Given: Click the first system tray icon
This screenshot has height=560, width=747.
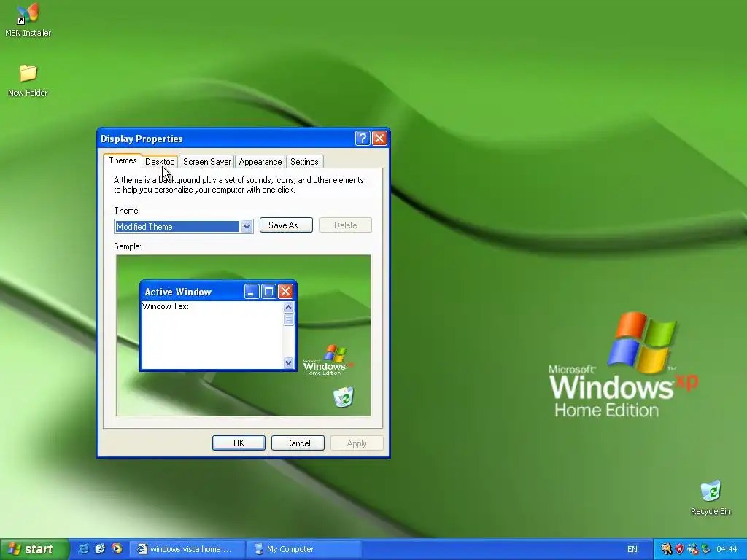Looking at the screenshot, I should [667, 549].
